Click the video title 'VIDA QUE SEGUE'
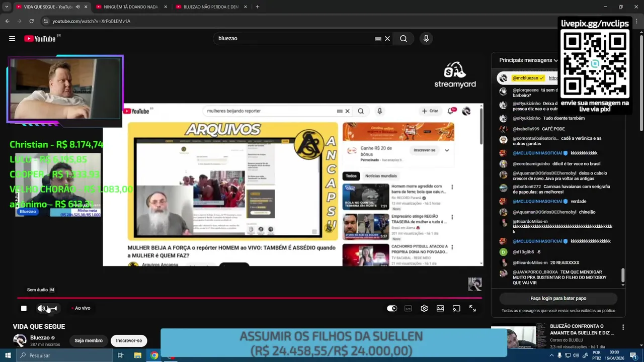 click(x=39, y=326)
